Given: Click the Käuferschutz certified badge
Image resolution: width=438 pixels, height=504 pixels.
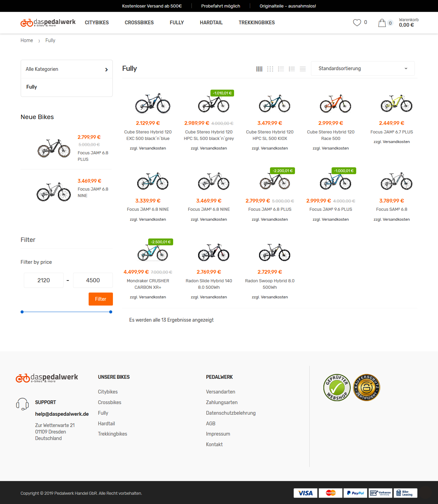Looking at the screenshot, I should click(366, 387).
